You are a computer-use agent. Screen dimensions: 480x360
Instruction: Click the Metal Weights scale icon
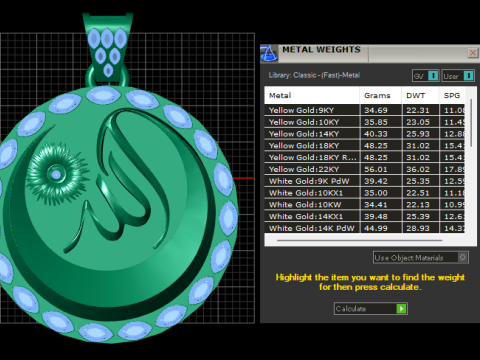tap(269, 53)
